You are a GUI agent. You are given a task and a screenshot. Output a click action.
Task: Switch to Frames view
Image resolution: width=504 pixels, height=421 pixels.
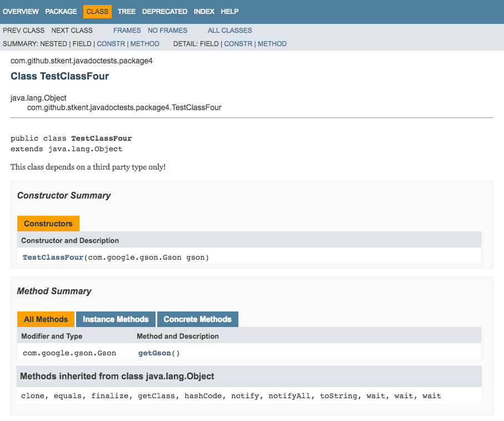click(127, 30)
